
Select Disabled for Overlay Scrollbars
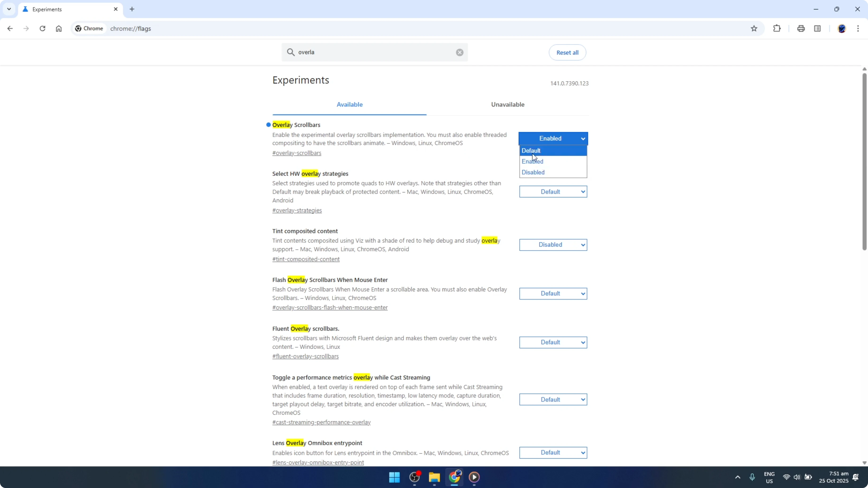533,172
